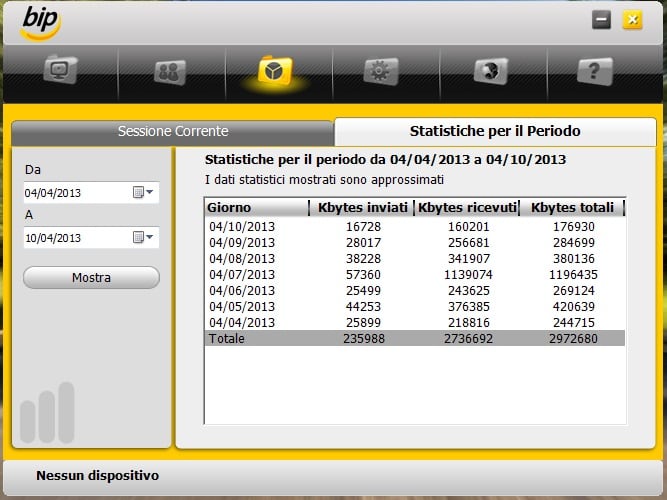
Task: Click the signal bars icon in sidebar
Action: (x=43, y=412)
